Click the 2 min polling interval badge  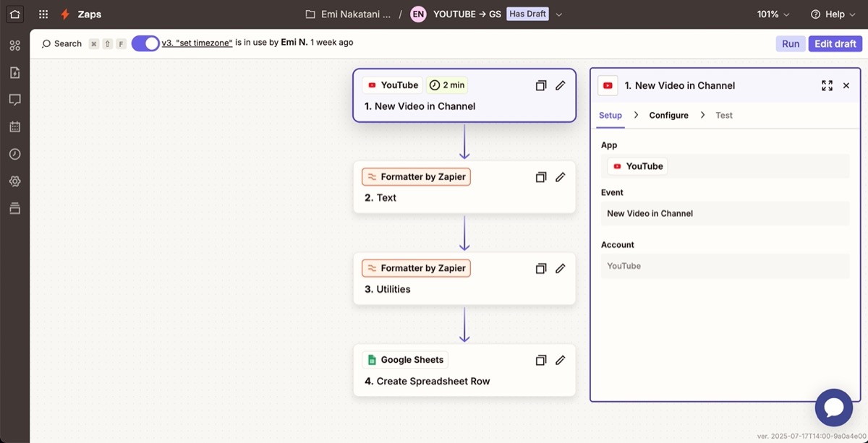coord(447,85)
